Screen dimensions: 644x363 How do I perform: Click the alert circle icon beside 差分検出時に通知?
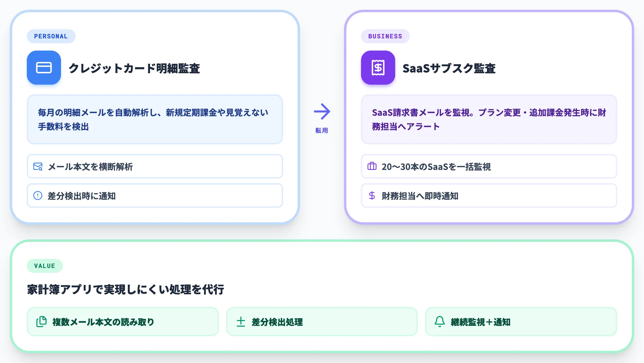[38, 196]
